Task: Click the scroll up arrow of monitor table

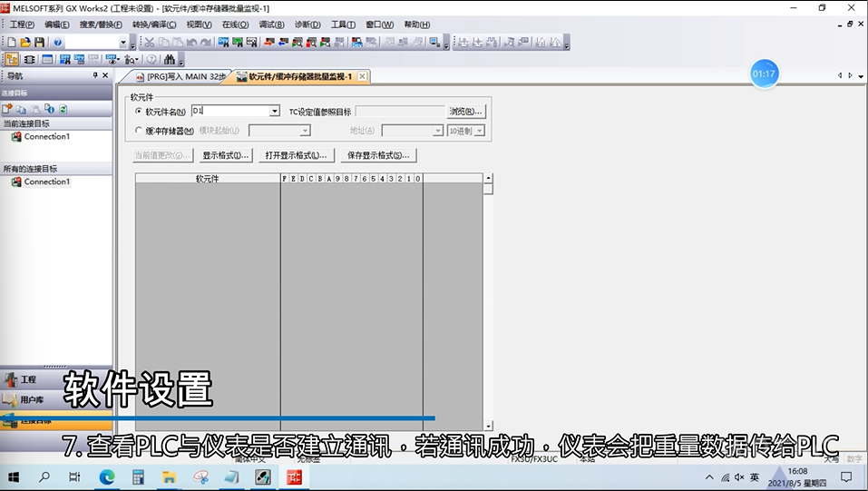Action: pos(488,178)
